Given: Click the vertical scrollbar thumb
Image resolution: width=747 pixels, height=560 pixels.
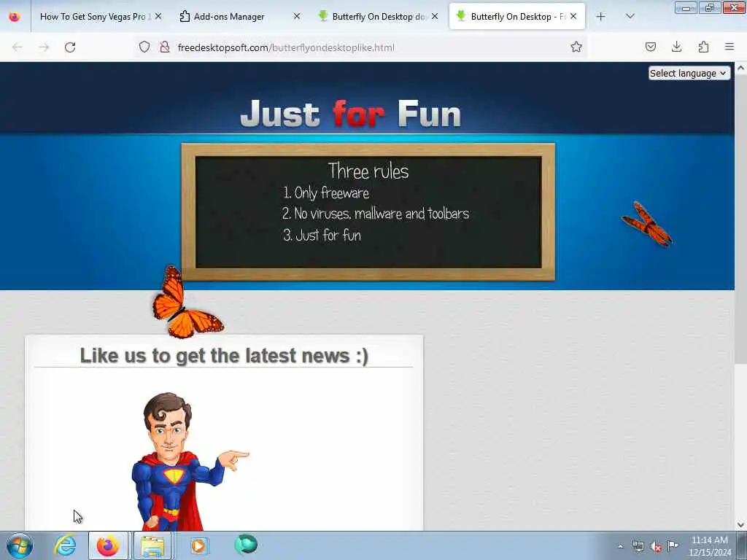Looking at the screenshot, I should [741, 219].
